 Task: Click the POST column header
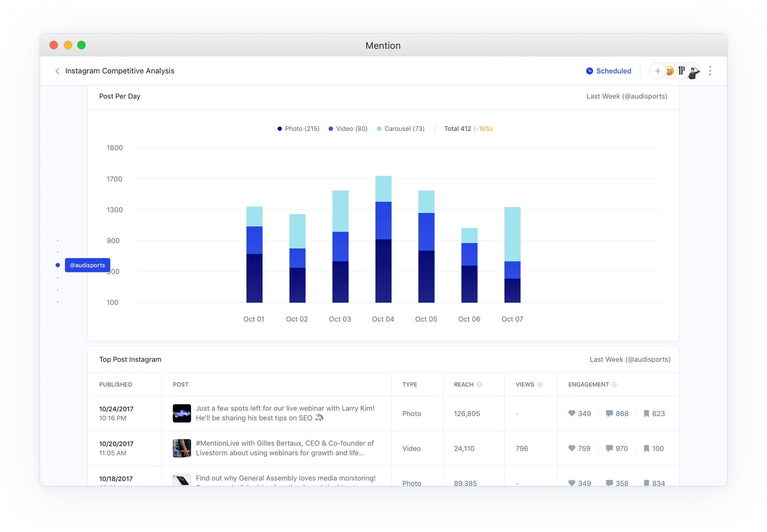click(181, 384)
